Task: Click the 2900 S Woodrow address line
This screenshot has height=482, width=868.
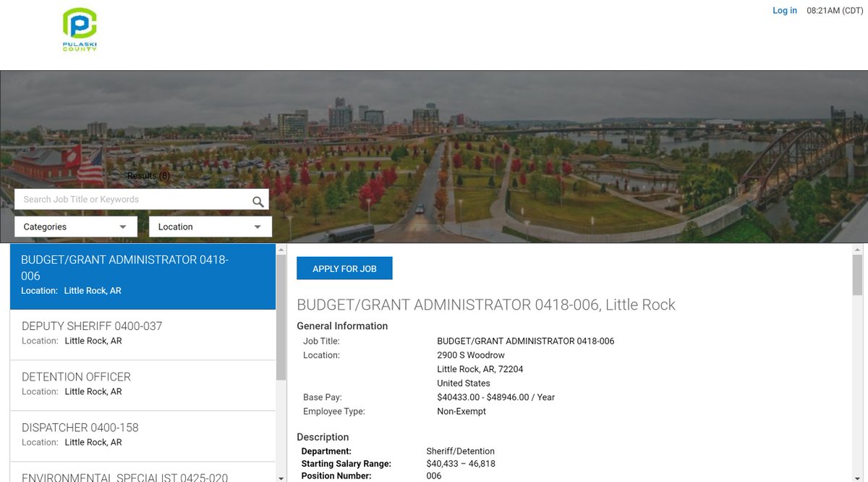Action: tap(471, 355)
